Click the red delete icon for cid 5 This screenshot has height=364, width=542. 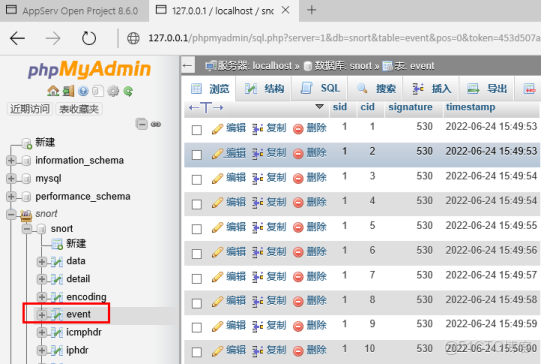298,228
